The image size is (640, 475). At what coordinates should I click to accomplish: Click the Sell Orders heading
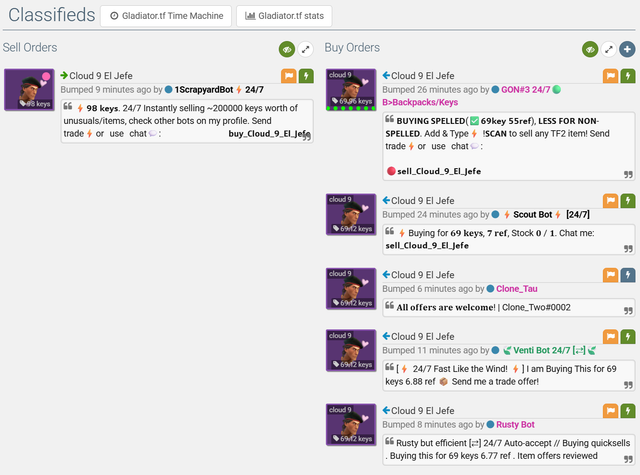coord(30,48)
